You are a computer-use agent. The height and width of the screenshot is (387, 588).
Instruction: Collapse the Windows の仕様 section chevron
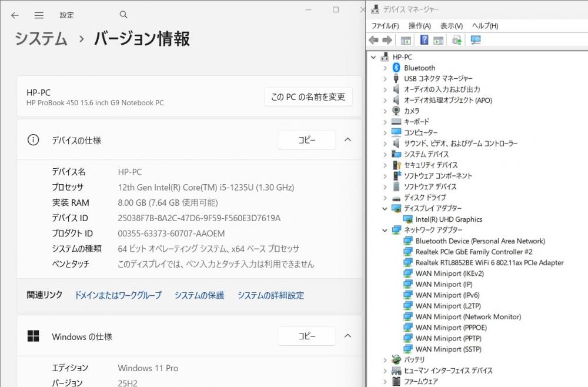click(348, 336)
